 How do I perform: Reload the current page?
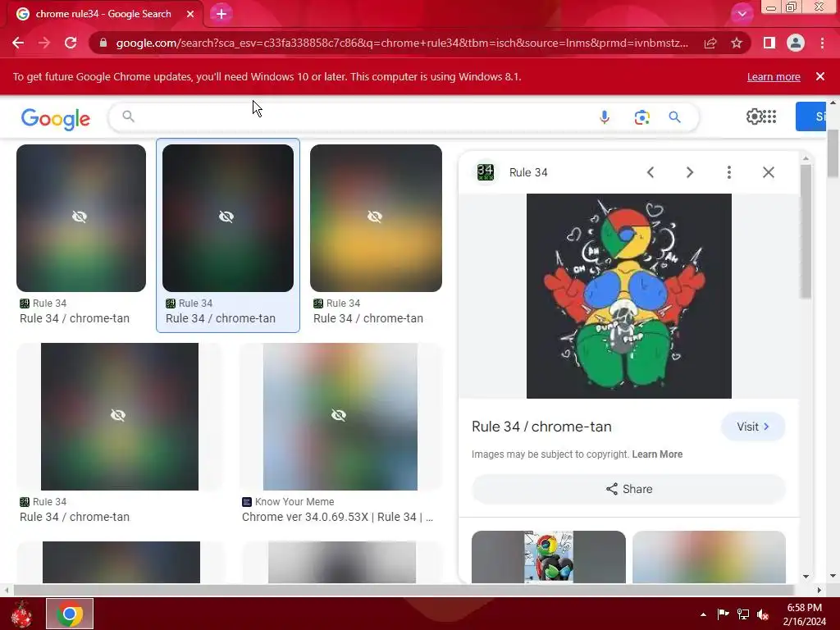[x=71, y=43]
